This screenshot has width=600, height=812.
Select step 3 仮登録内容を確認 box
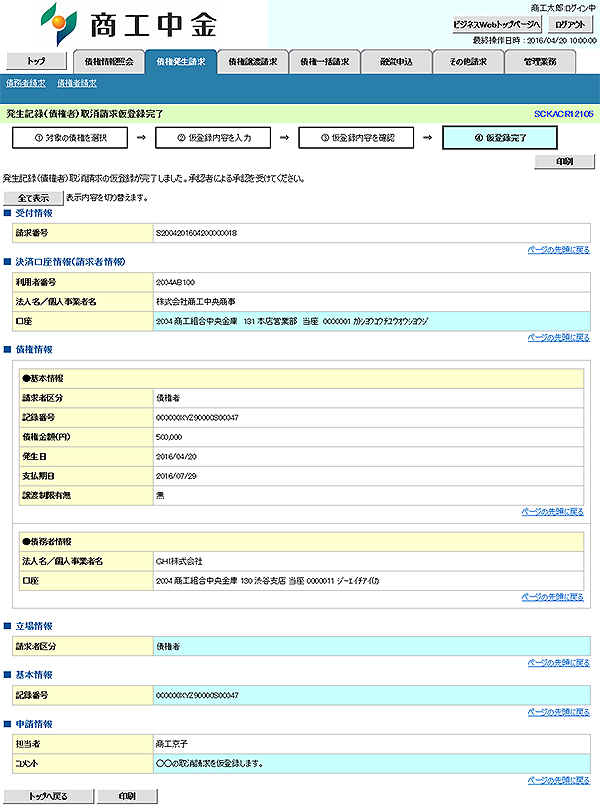pos(356,138)
